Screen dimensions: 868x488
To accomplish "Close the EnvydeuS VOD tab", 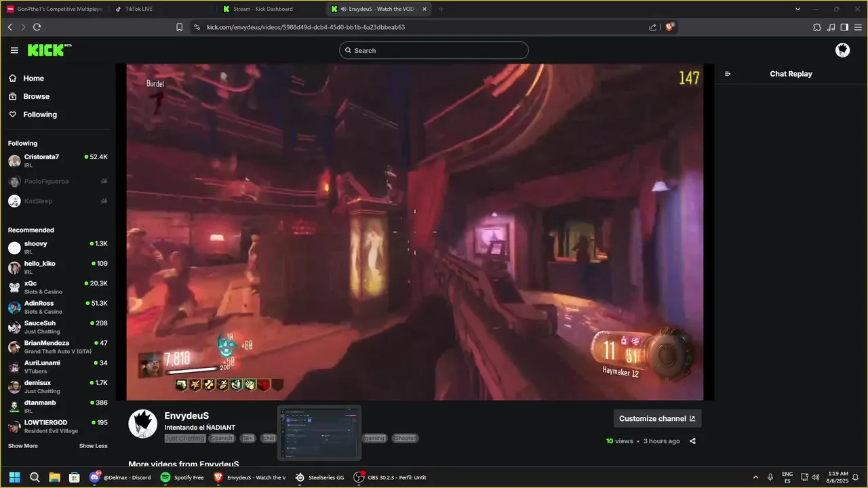I will click(x=425, y=9).
